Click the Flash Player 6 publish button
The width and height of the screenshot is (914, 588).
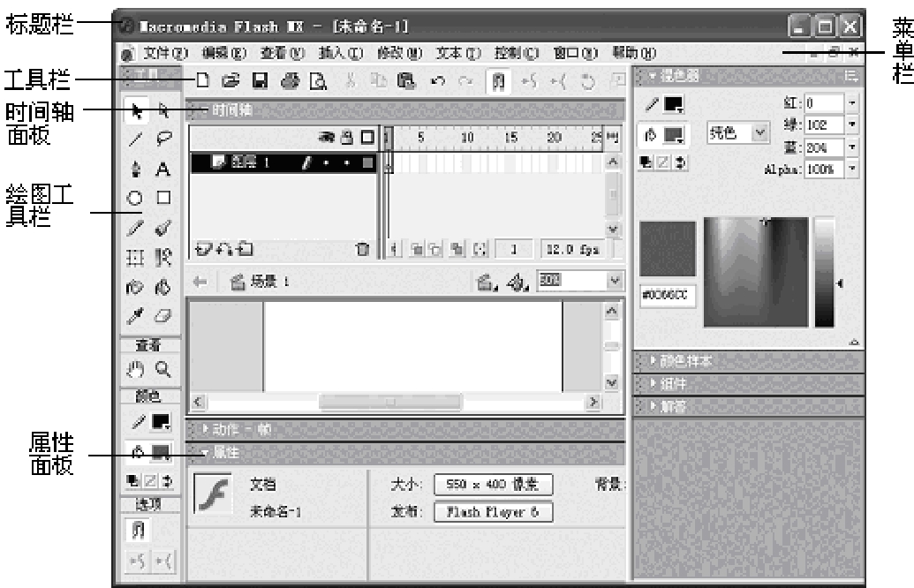coord(493,512)
